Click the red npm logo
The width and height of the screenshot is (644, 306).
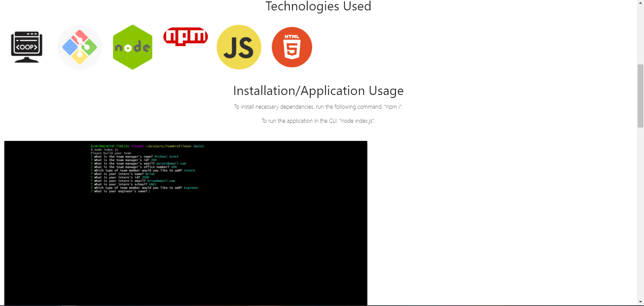(185, 36)
